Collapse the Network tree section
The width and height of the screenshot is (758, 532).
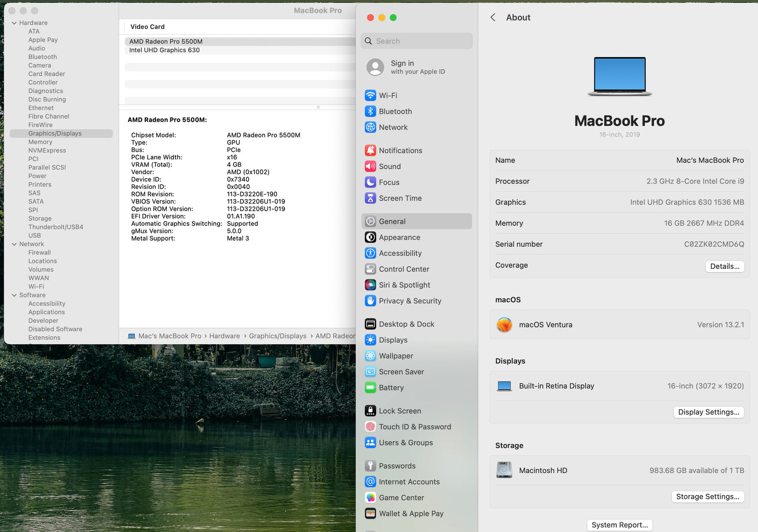[x=14, y=244]
